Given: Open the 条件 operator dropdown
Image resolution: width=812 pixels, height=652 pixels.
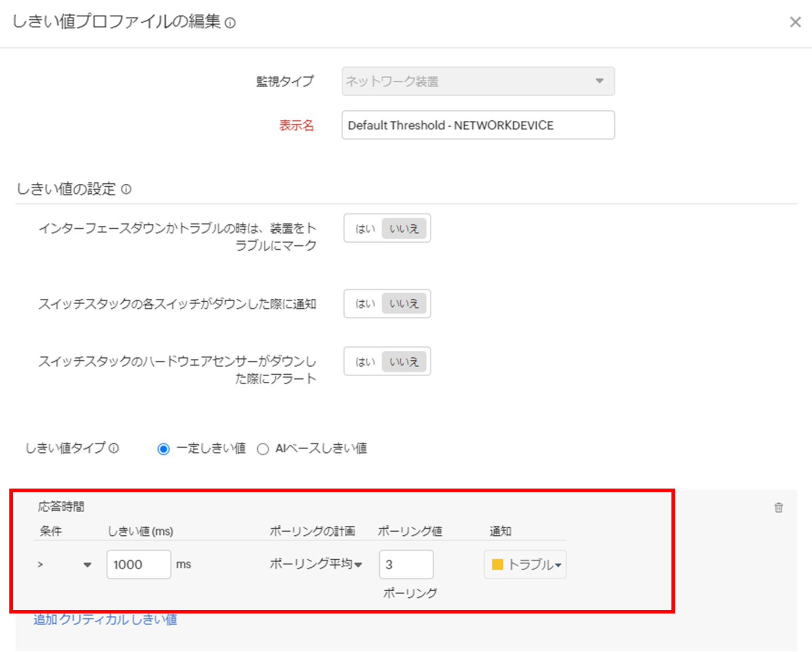Looking at the screenshot, I should click(x=64, y=564).
